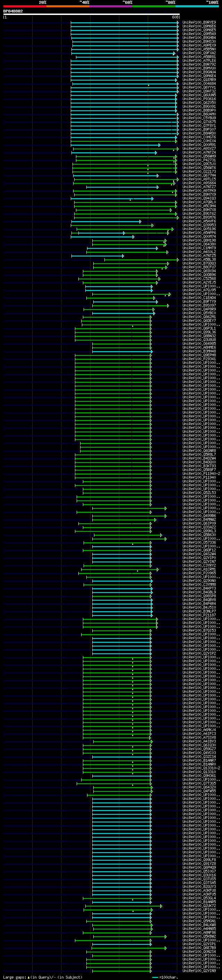The height and width of the screenshot is (980, 222).
Task: Click the green ~80% identity color bar
Action: point(154,6)
